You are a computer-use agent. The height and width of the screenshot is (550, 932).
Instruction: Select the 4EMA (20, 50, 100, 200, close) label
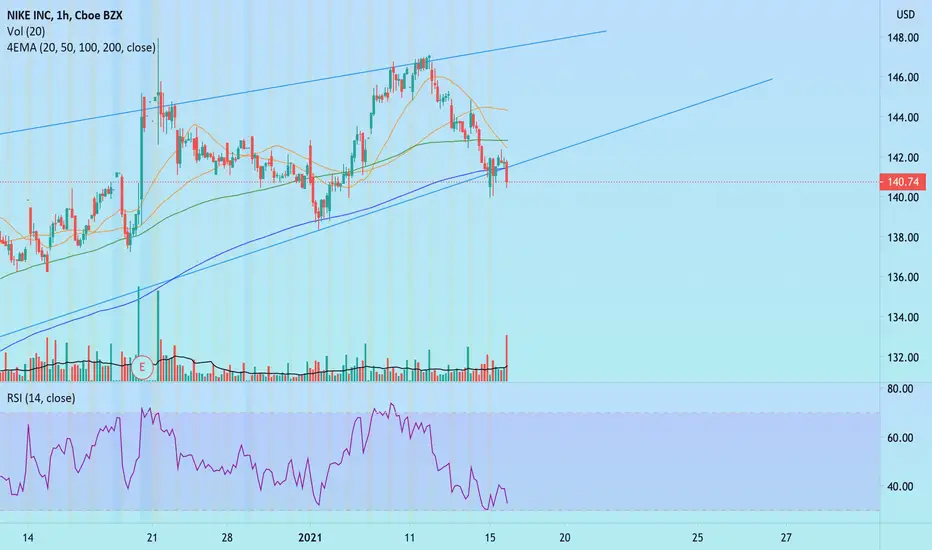coord(81,47)
